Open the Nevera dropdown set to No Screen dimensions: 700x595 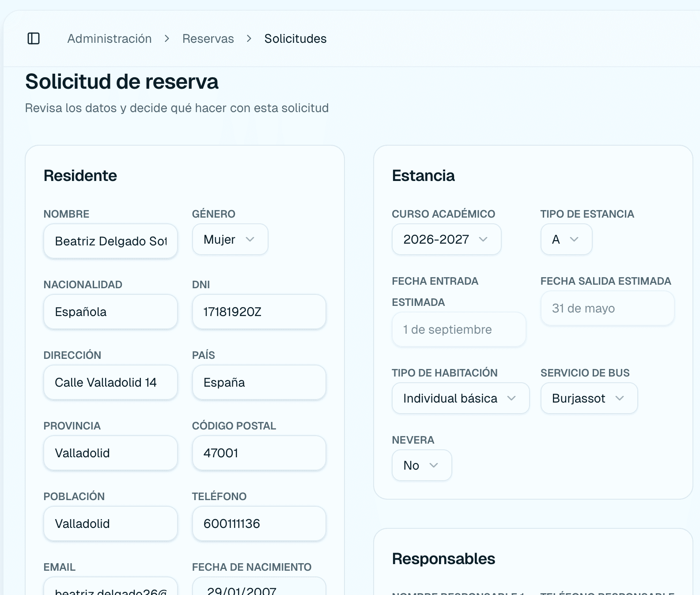(x=421, y=466)
